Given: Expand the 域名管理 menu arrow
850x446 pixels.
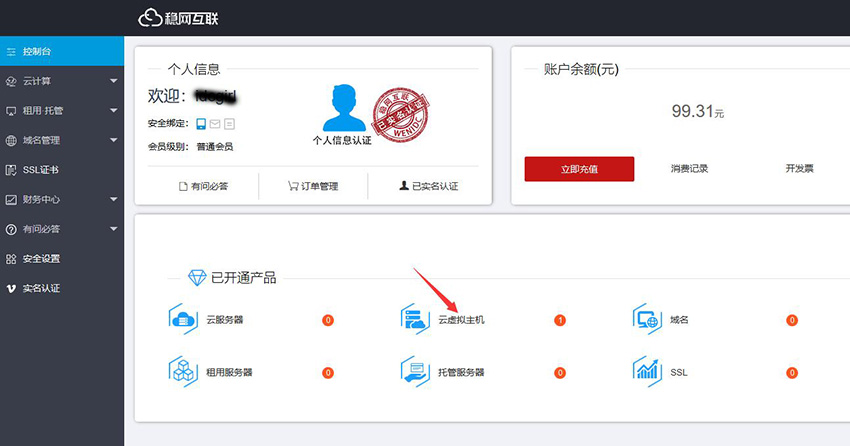Looking at the screenshot, I should pos(113,140).
